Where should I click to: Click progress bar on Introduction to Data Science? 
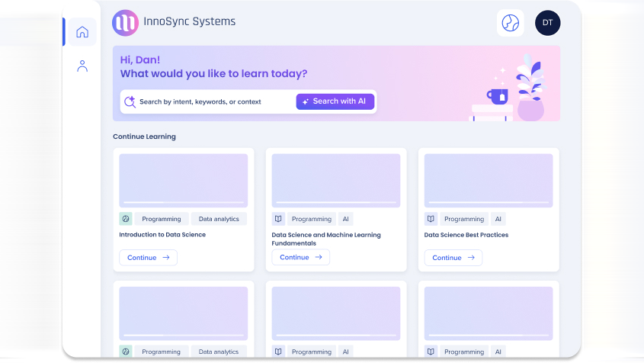click(x=184, y=202)
